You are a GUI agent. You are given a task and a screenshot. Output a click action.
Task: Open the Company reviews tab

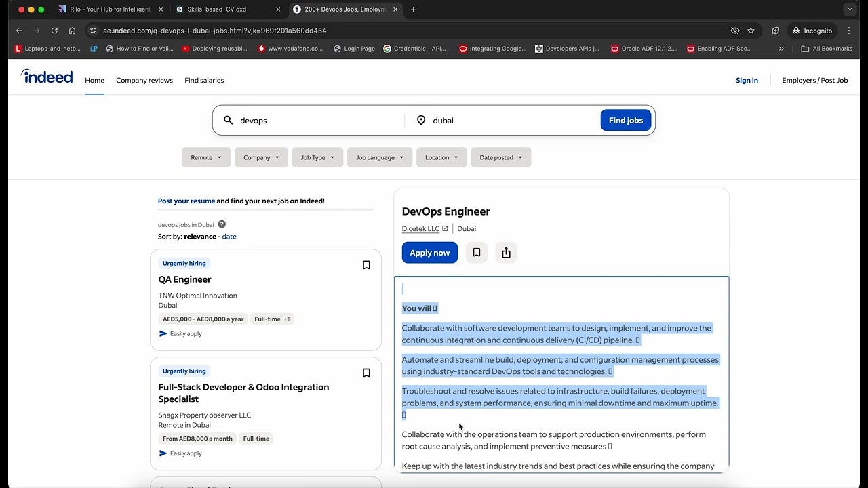click(x=144, y=80)
